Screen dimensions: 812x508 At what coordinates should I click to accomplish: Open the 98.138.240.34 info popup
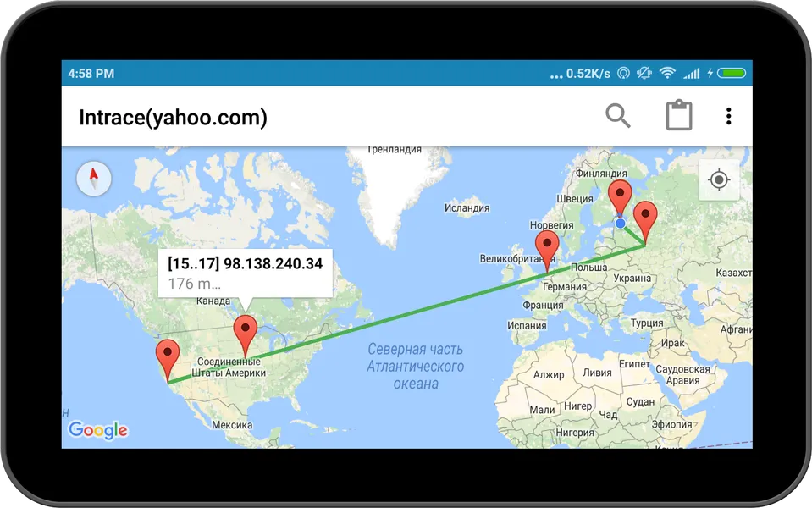pos(245,273)
